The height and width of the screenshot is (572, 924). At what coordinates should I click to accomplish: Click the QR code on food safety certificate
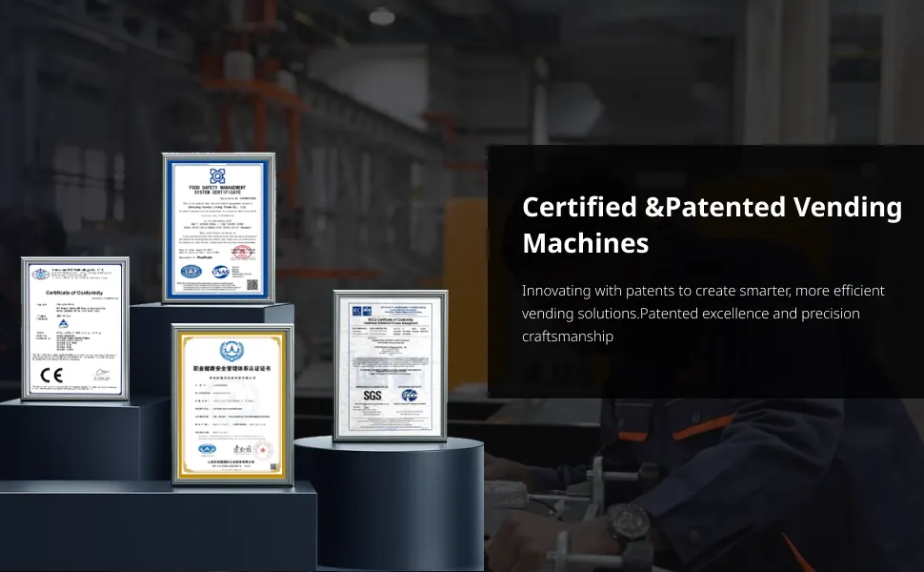click(x=252, y=283)
